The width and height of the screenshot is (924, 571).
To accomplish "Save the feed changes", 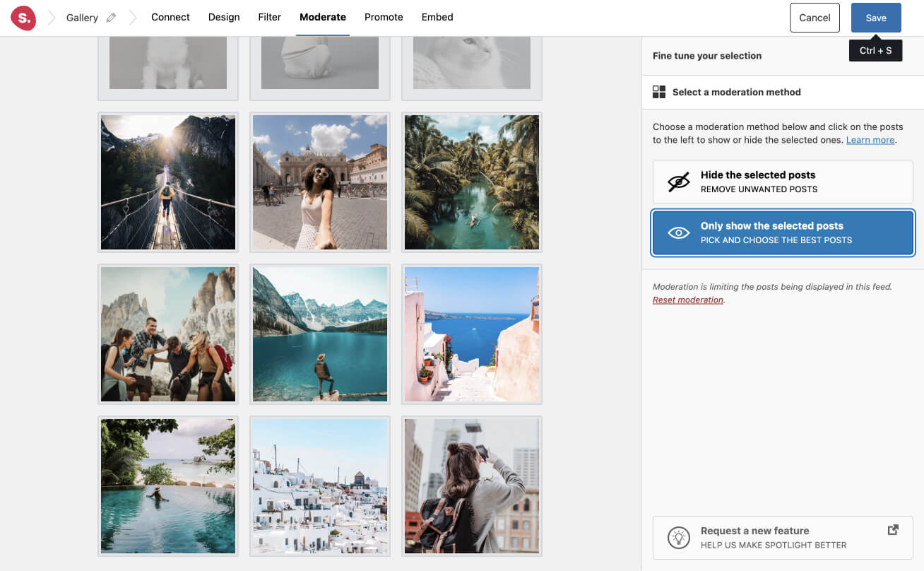I will click(x=876, y=18).
